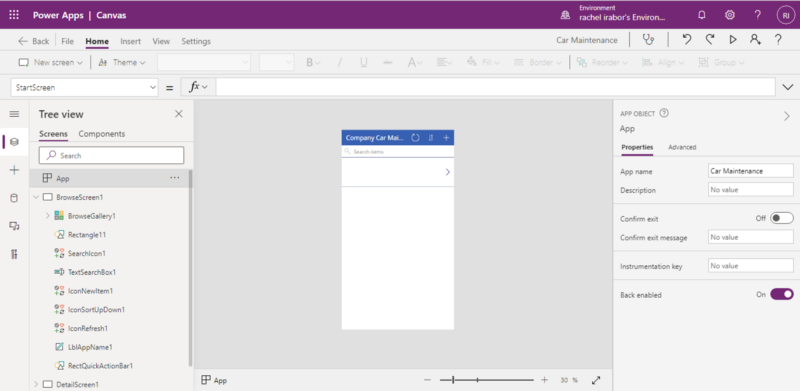This screenshot has width=800, height=391.
Task: Go Back to previous page
Action: coord(34,41)
